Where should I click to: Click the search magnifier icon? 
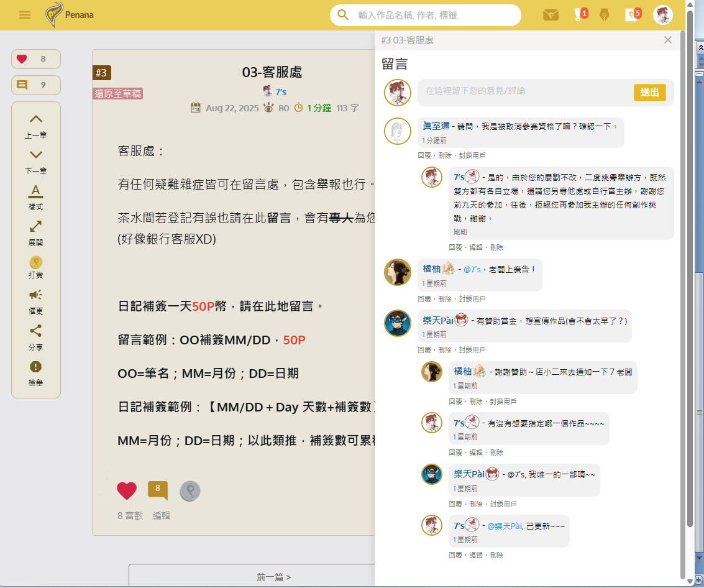(x=343, y=15)
